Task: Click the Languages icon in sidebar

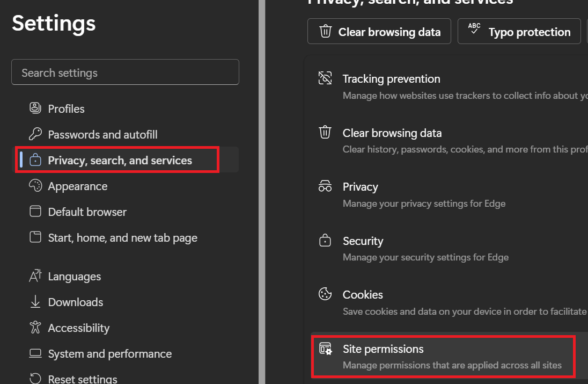Action: (35, 276)
